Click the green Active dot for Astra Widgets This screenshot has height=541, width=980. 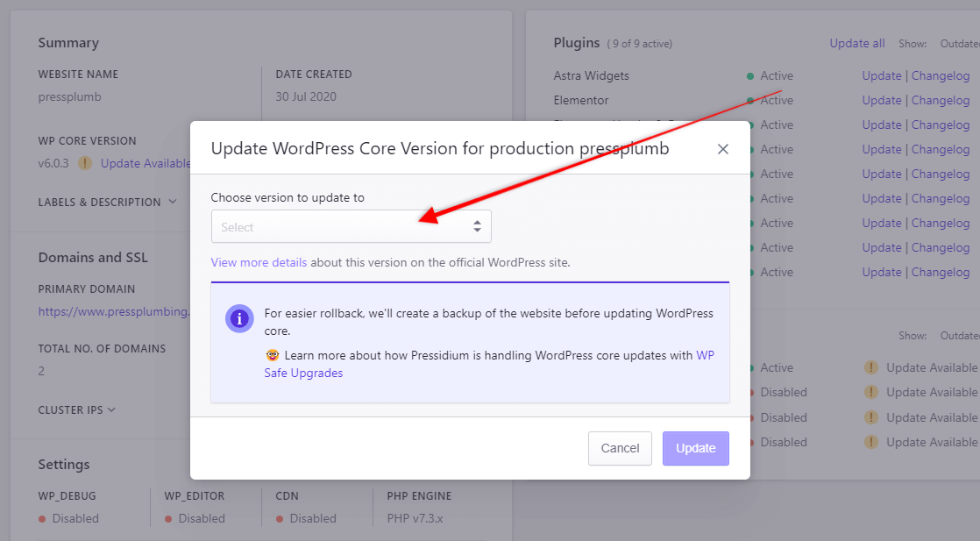pyautogui.click(x=750, y=76)
